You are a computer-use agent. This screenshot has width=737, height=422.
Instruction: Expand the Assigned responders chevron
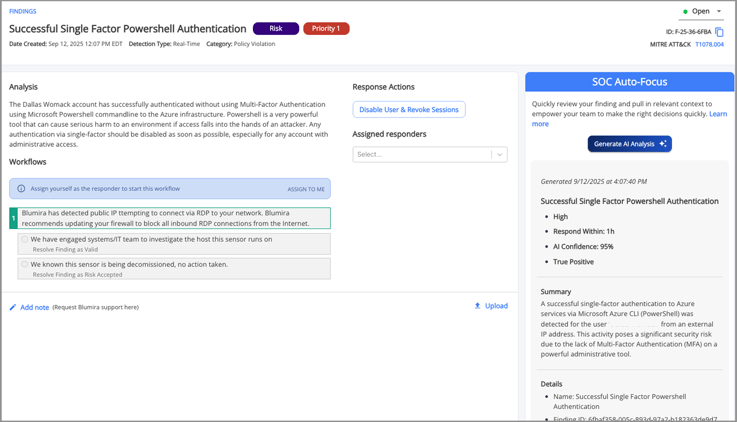[499, 154]
